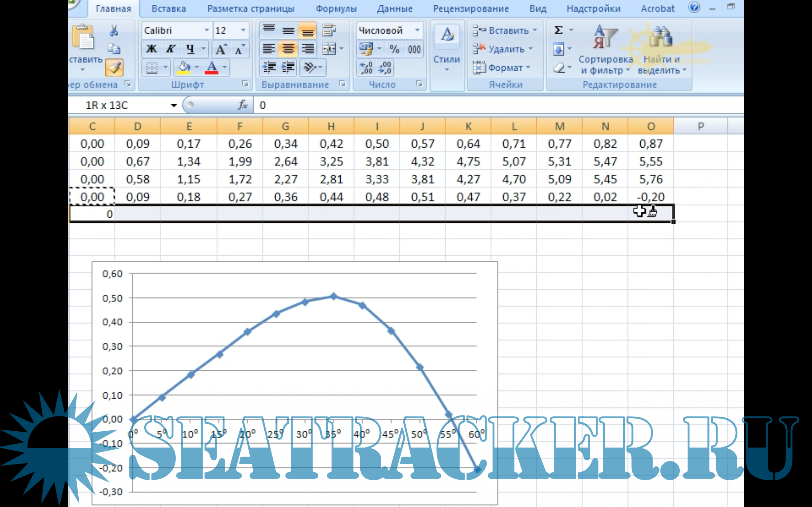The height and width of the screenshot is (507, 812).
Task: Apply the red font color swatch
Action: click(211, 67)
